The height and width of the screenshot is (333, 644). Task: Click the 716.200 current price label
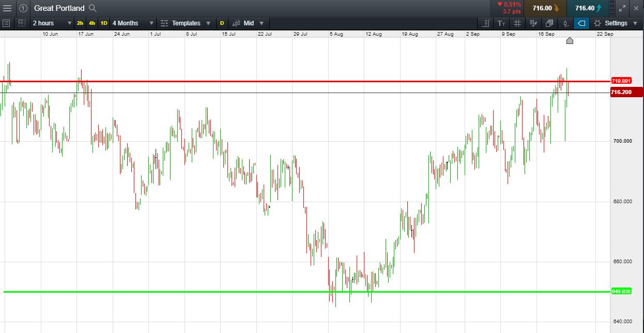[x=626, y=92]
